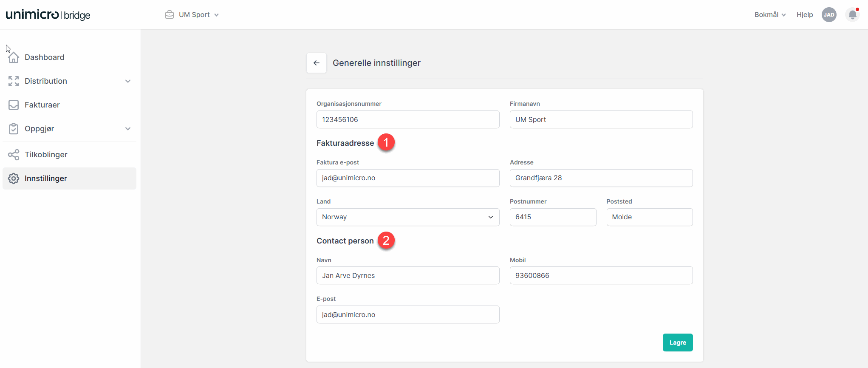Click the Dashboard home icon
Viewport: 868px width, 368px height.
[14, 57]
